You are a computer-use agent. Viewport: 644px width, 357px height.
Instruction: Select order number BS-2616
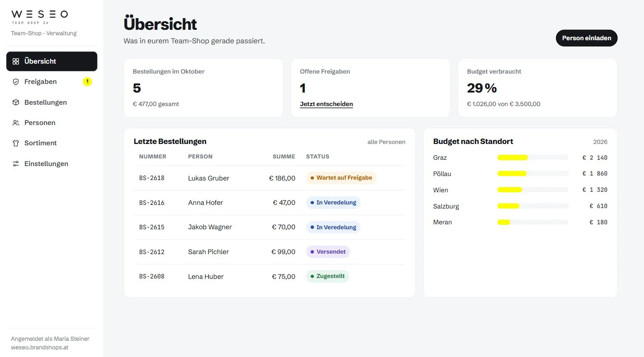pyautogui.click(x=152, y=203)
